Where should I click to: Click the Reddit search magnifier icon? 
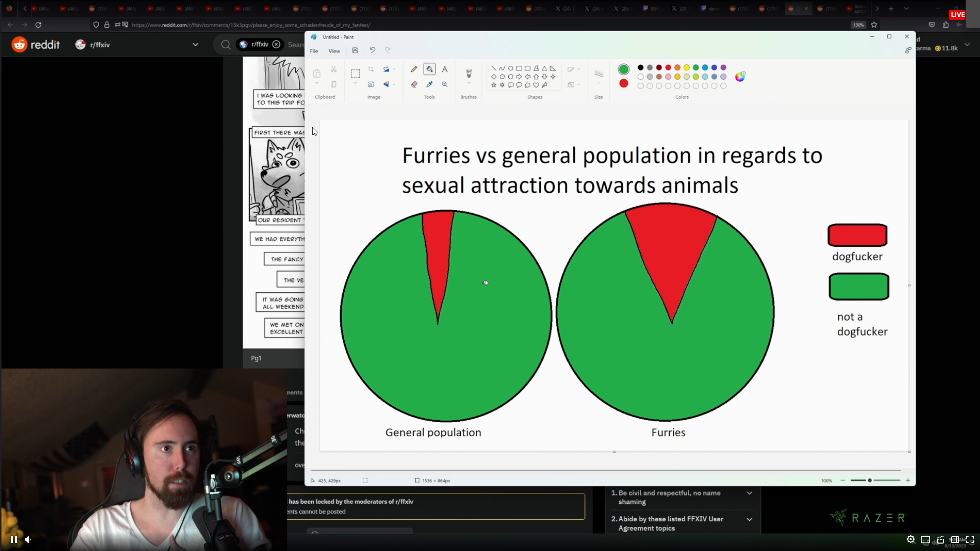click(x=226, y=45)
